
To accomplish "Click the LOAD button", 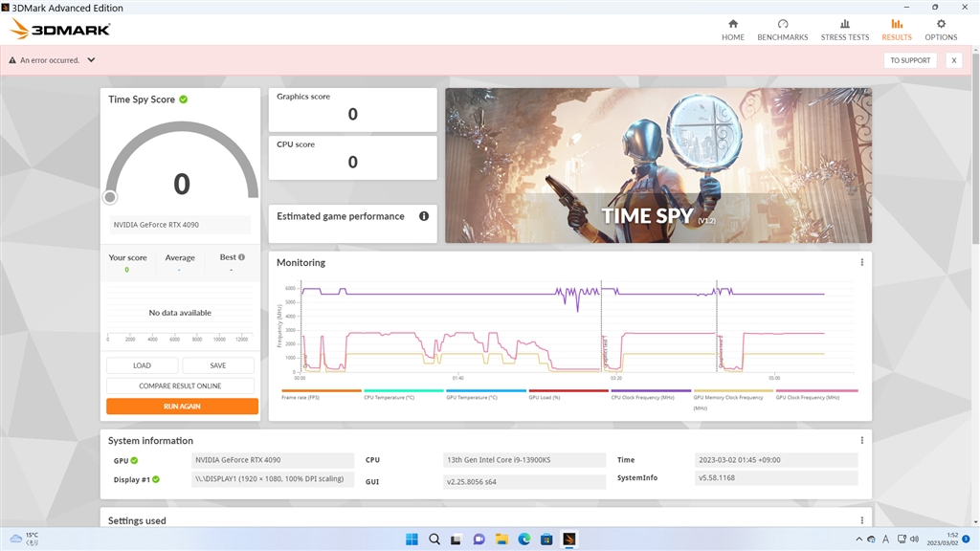I will 142,365.
